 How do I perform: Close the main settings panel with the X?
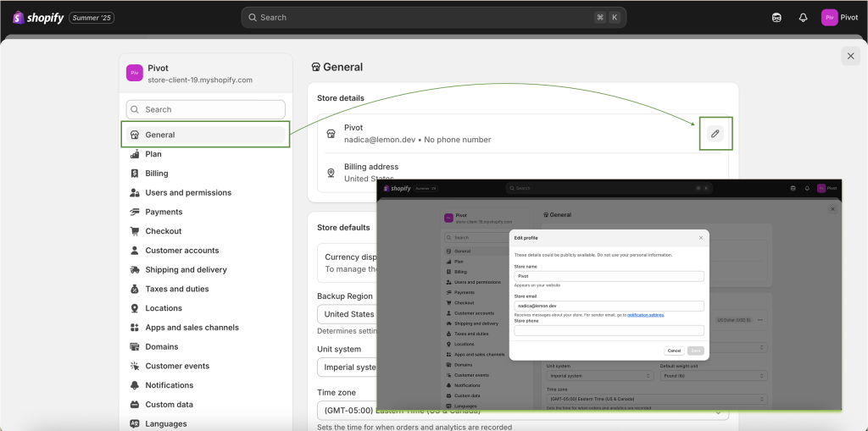tap(851, 56)
